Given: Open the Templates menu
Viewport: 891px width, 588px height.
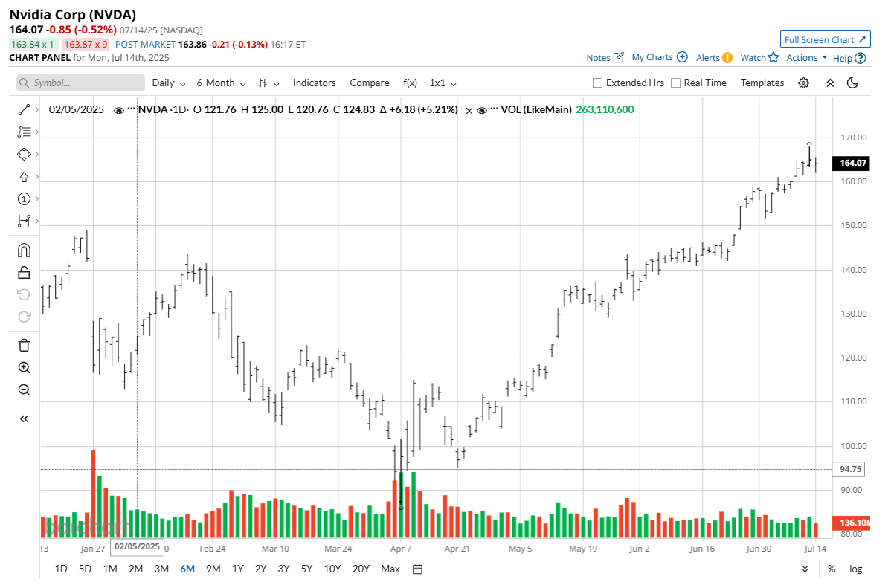Looking at the screenshot, I should point(762,83).
